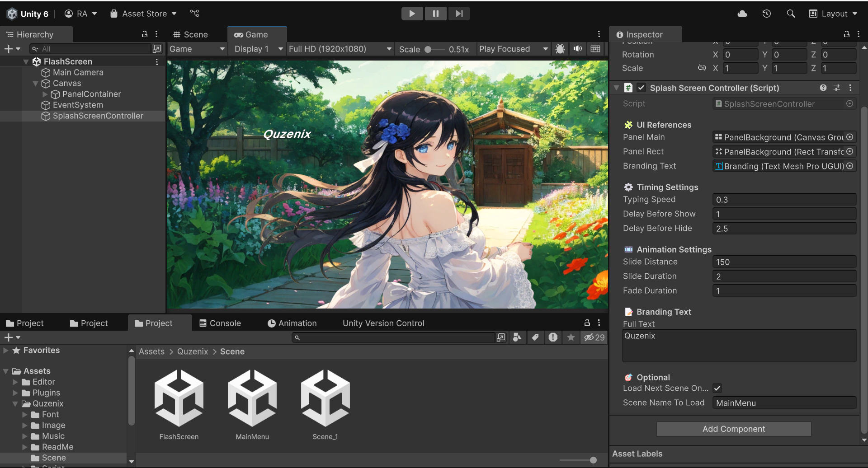
Task: Click the Slide Distance value field
Action: (x=784, y=262)
